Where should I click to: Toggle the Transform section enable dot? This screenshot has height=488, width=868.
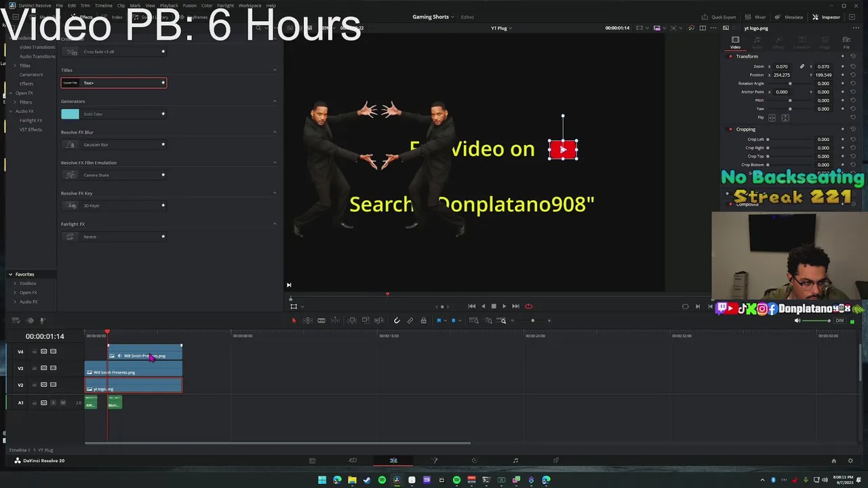(730, 56)
